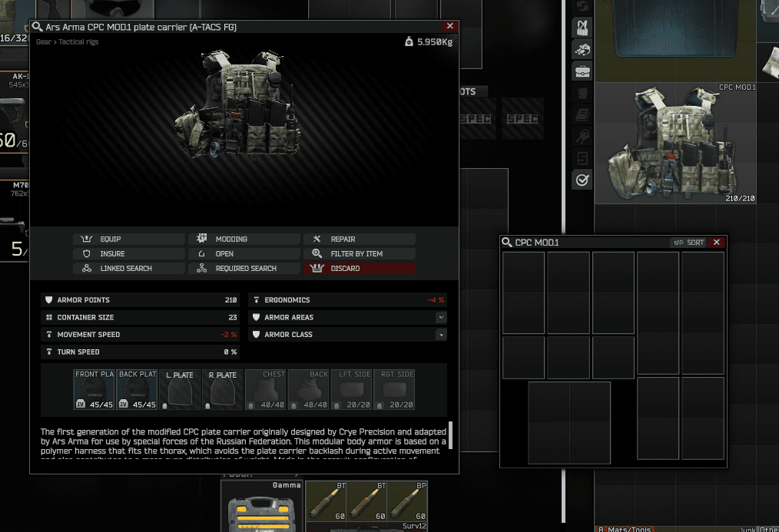779x532 pixels.
Task: Click the large 2x2 pocket in CPC MOD.1 grid
Action: coord(569,423)
